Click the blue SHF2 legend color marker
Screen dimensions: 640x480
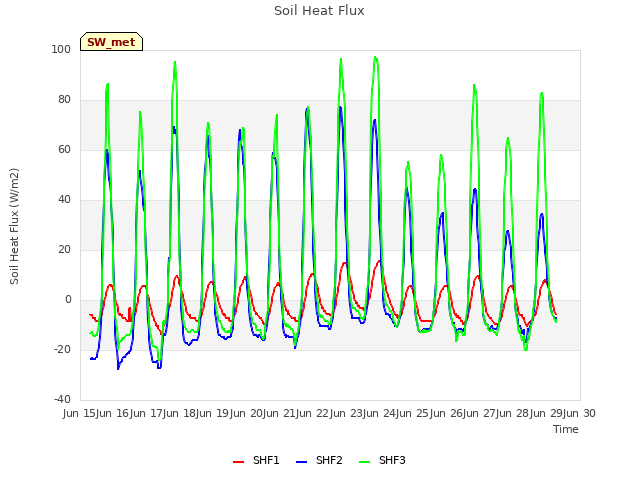click(x=301, y=462)
